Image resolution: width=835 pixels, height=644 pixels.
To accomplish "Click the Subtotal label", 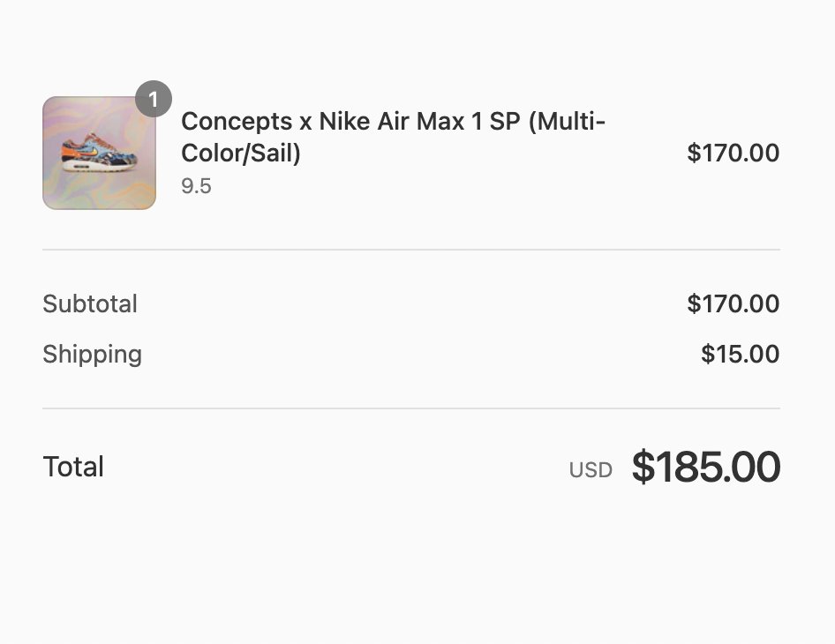I will point(90,303).
